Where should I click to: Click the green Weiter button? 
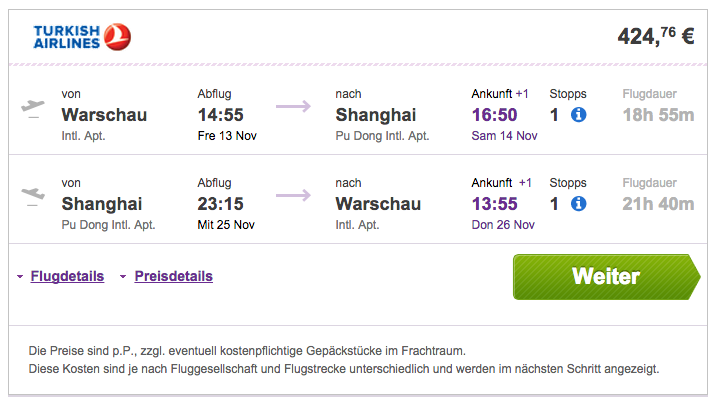point(606,277)
